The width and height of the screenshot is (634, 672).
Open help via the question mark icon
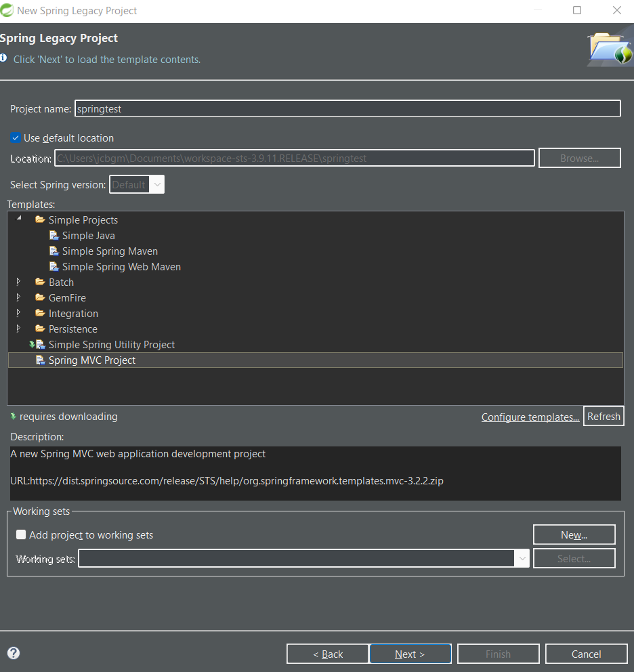(x=14, y=653)
